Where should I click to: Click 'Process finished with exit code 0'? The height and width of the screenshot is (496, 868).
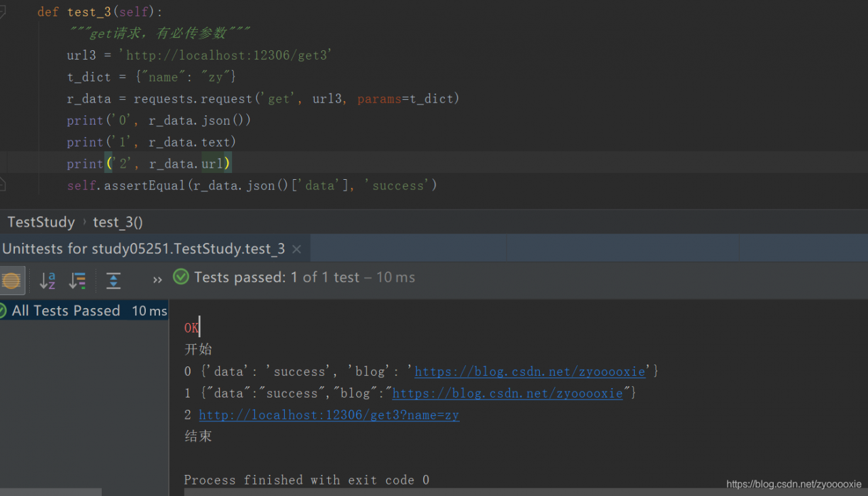tap(307, 480)
